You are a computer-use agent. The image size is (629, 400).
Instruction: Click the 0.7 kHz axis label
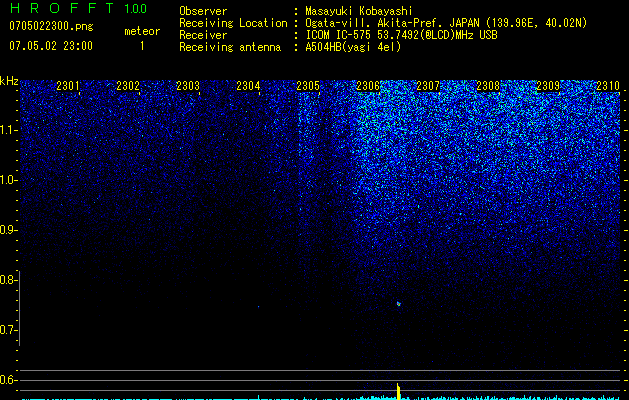[x=9, y=330]
